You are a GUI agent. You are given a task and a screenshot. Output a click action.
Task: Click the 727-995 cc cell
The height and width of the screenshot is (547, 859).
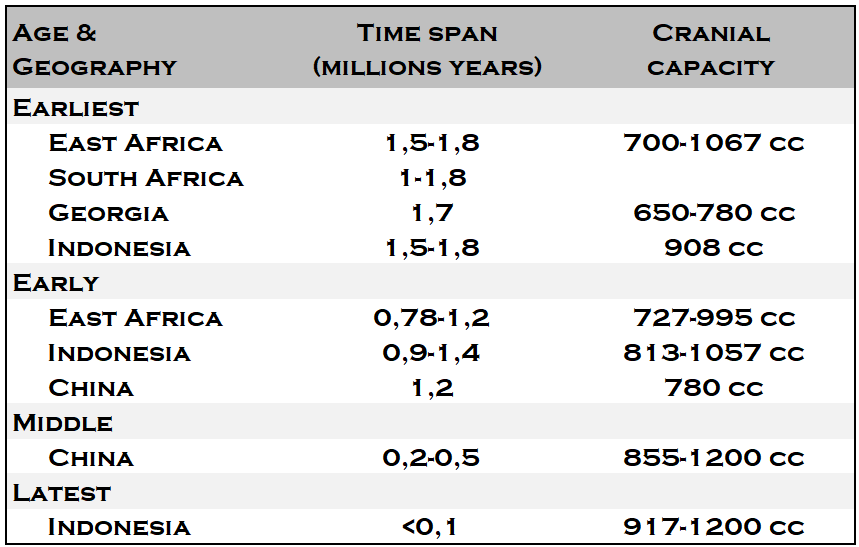tap(713, 318)
